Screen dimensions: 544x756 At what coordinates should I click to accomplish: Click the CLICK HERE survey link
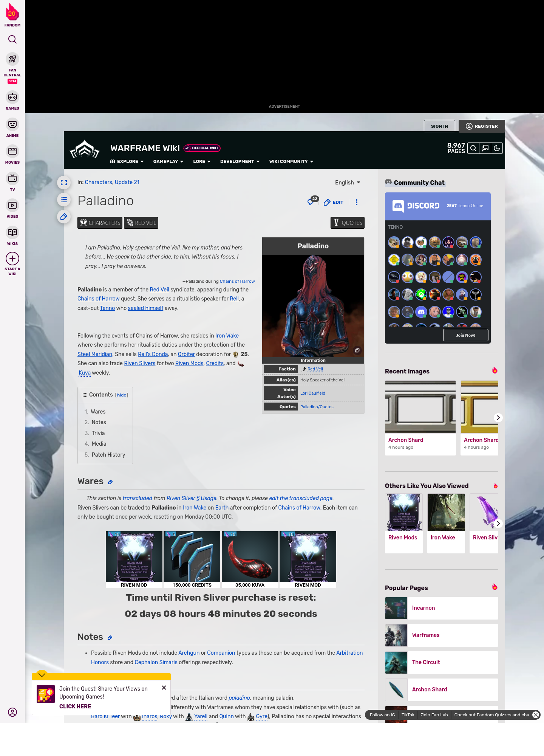tap(75, 706)
